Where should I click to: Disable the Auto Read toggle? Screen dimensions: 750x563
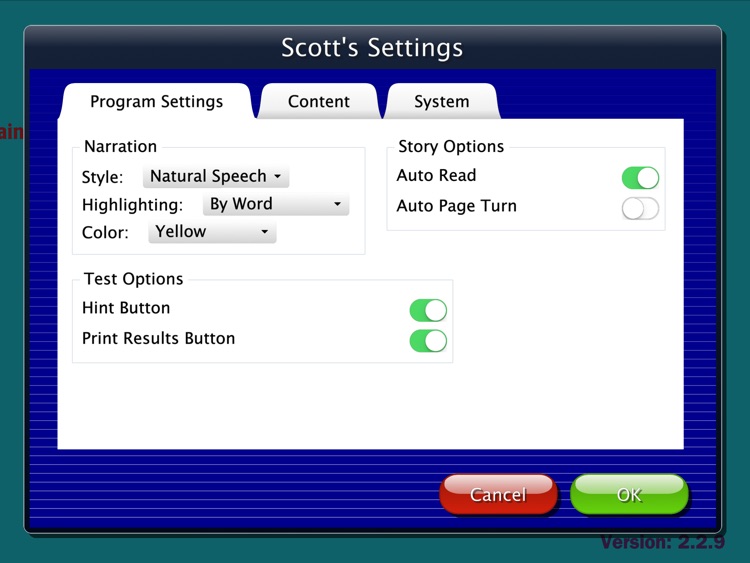(x=640, y=178)
